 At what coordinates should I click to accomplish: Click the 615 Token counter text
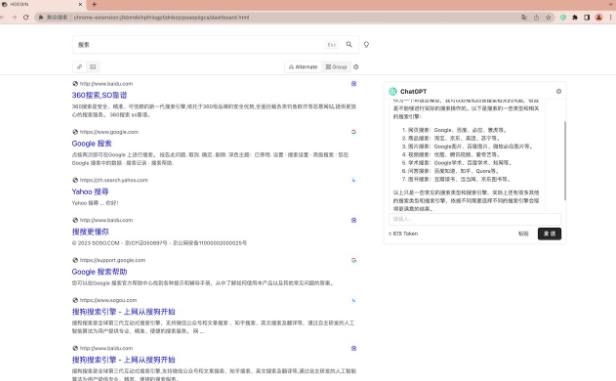[x=403, y=234]
